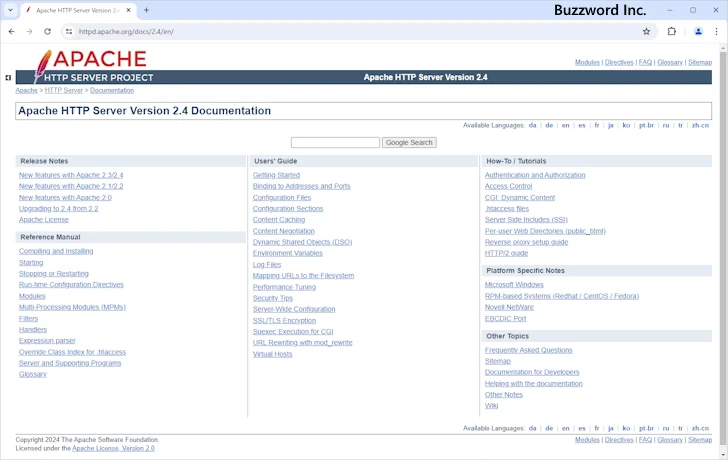This screenshot has width=728, height=460.
Task: View site information icon in address bar
Action: [x=69, y=31]
